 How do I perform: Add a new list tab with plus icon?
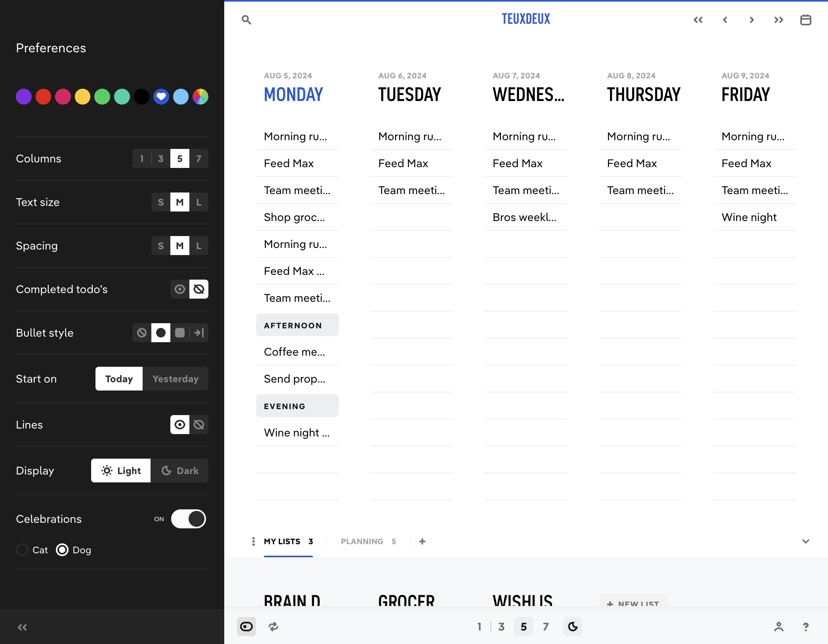422,541
